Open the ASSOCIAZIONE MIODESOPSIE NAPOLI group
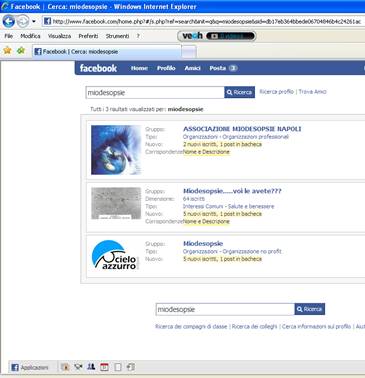 (242, 129)
